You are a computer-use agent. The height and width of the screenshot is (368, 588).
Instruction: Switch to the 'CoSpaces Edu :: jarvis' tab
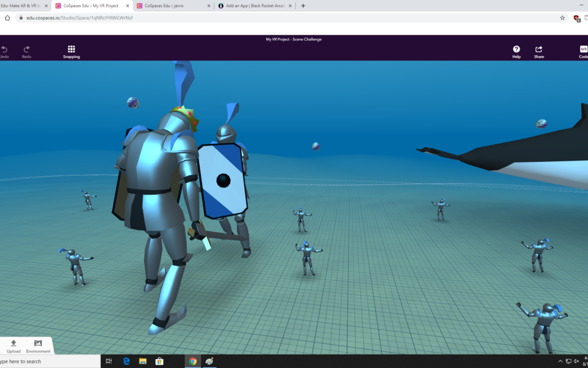[x=174, y=5]
